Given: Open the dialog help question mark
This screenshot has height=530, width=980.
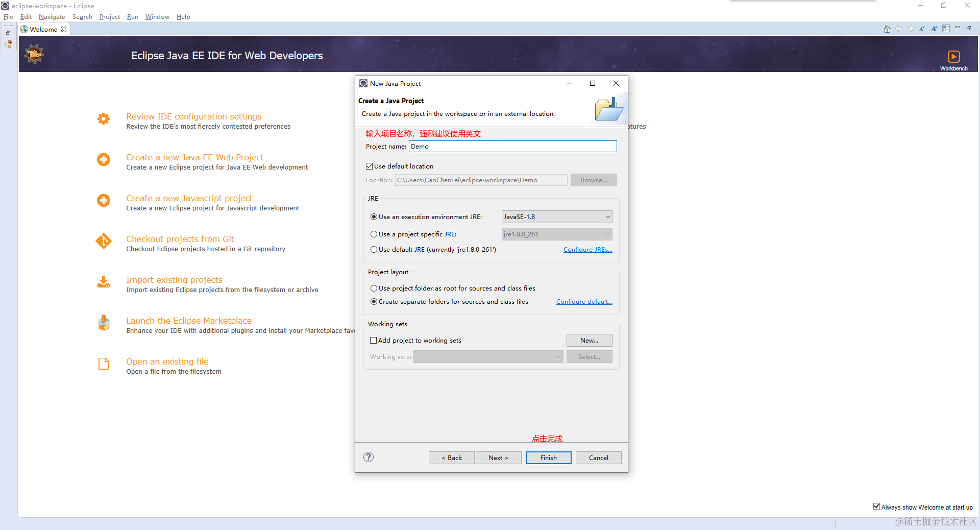Looking at the screenshot, I should 369,457.
